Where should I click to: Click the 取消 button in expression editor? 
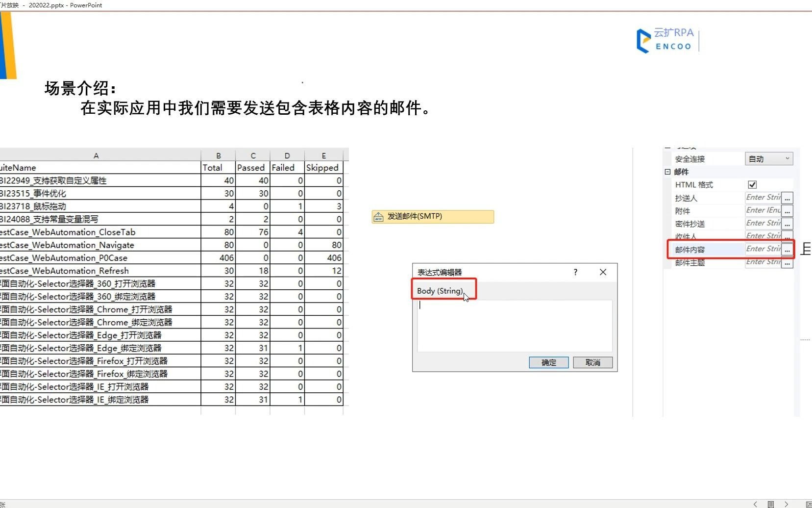(592, 362)
